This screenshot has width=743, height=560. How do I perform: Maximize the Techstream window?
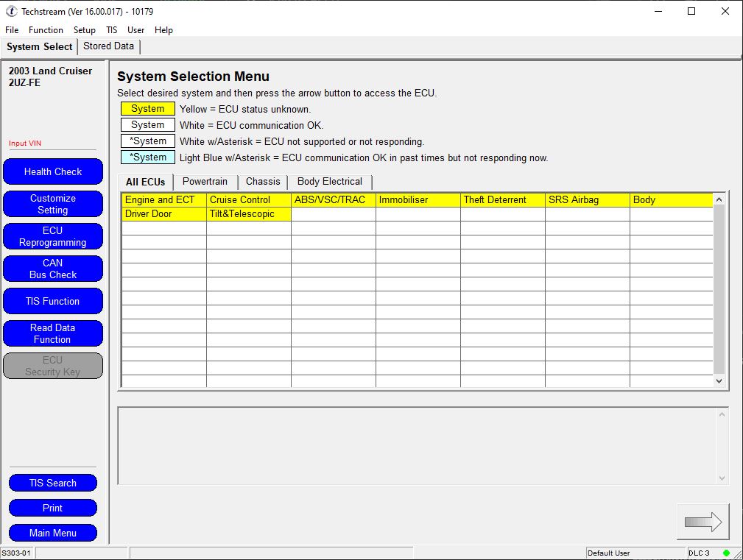point(691,11)
